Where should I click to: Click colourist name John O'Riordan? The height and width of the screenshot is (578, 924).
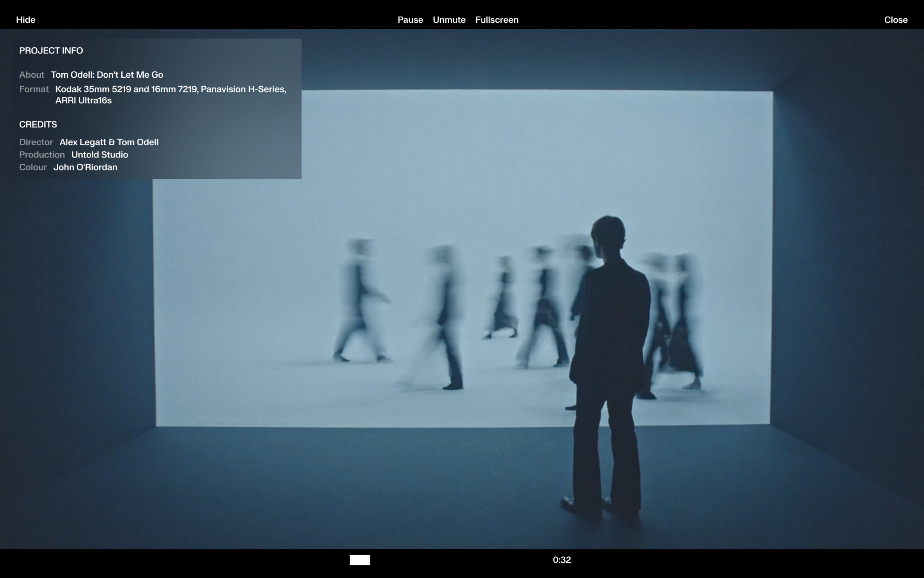tap(85, 167)
